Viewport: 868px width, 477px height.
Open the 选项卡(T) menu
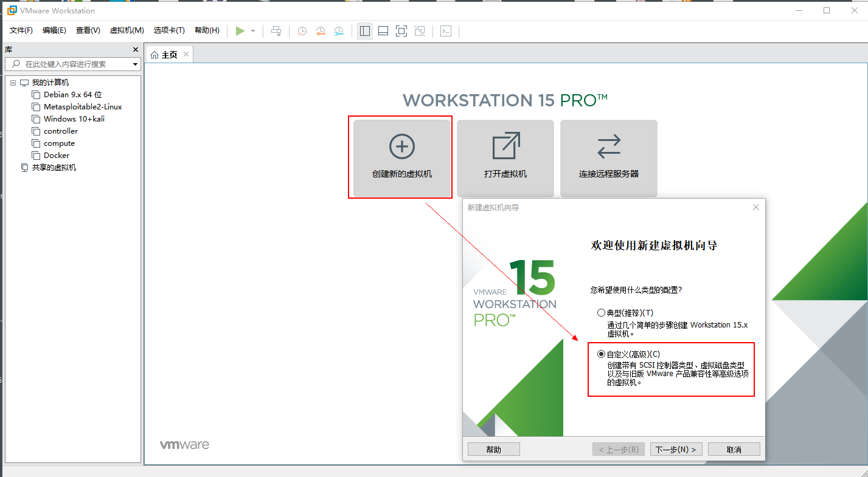(169, 30)
